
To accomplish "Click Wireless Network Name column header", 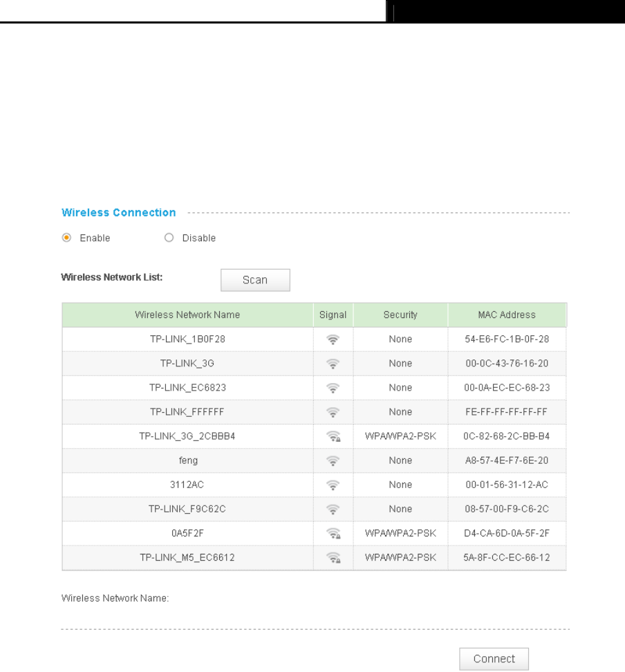I will (187, 315).
